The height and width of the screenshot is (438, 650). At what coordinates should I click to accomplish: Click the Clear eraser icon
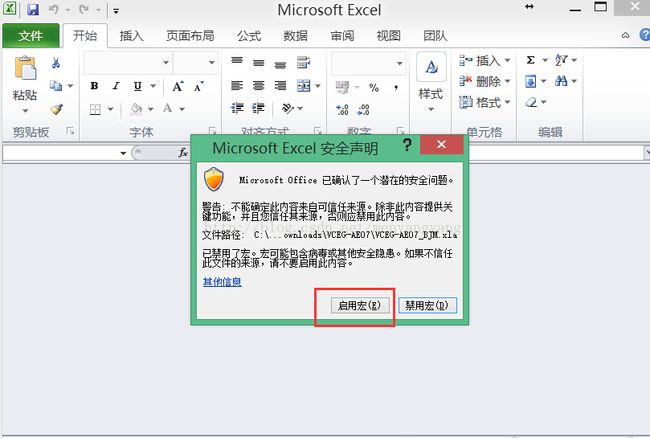point(531,102)
